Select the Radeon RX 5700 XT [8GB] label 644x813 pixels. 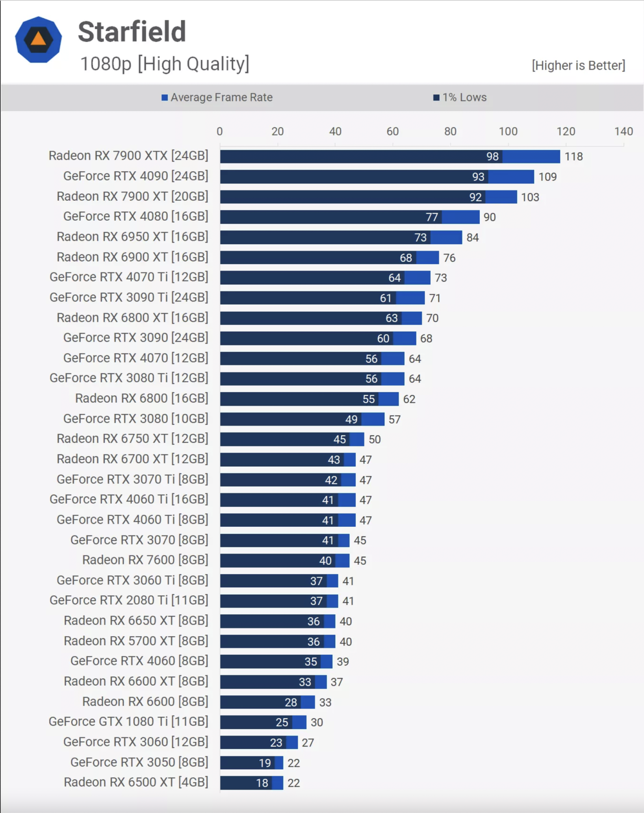[x=136, y=641]
